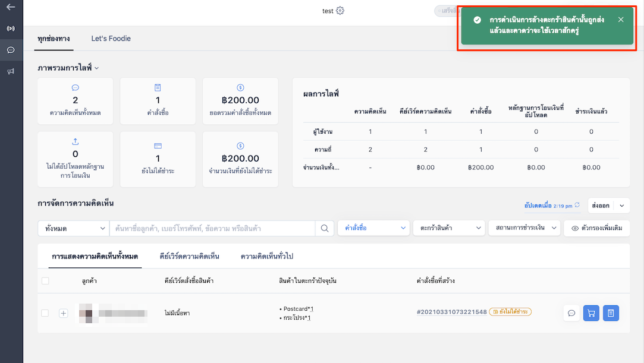Open the คำสั่งซื้อ filter dropdown
The height and width of the screenshot is (363, 644).
[x=374, y=228]
